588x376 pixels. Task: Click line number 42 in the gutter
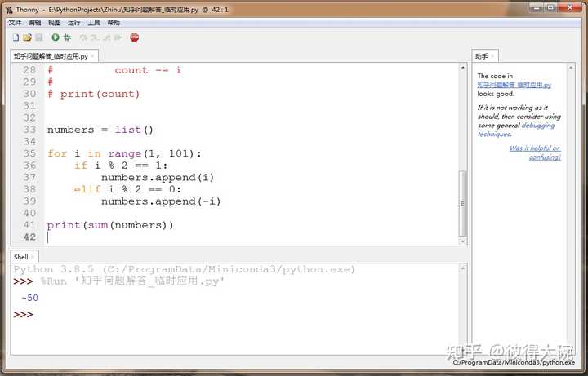[x=29, y=237]
